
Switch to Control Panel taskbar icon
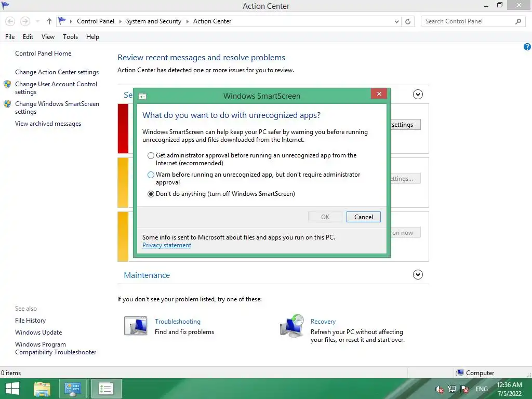click(x=73, y=389)
